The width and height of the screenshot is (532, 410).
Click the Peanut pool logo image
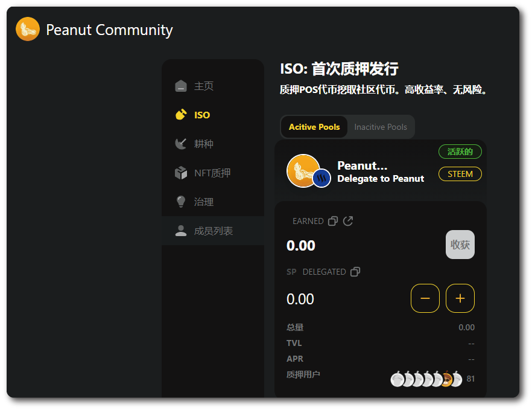pos(303,171)
